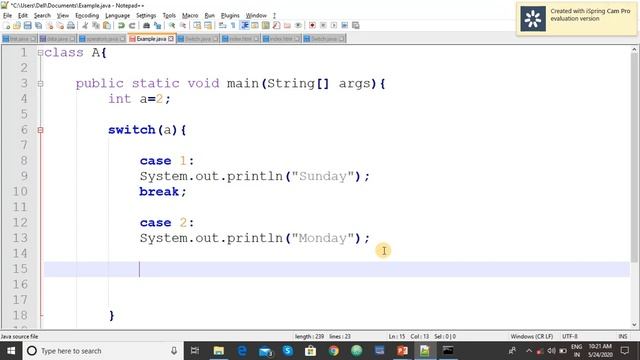Collapse the switch block fold marker
640x360 pixels.
(x=40, y=130)
